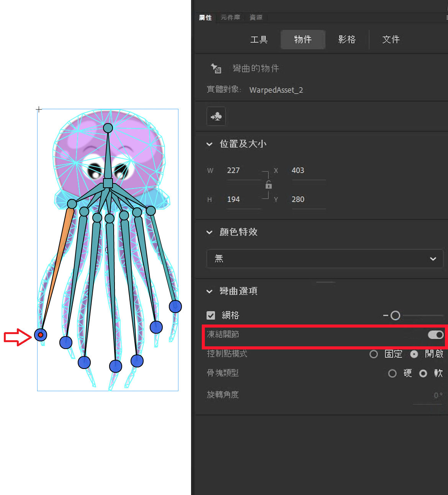Click the Y position field 280
Image resolution: width=448 pixels, height=495 pixels.
[x=309, y=200]
